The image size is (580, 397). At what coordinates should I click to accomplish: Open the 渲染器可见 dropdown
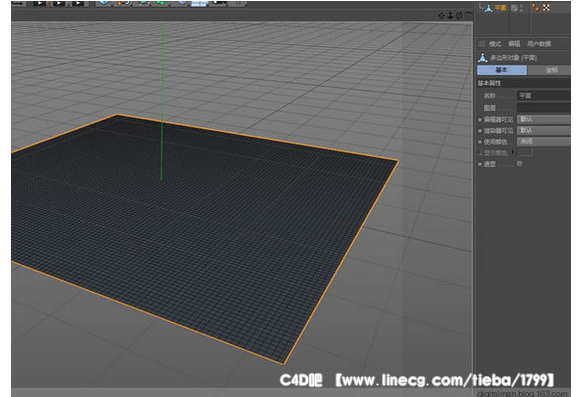(x=544, y=130)
